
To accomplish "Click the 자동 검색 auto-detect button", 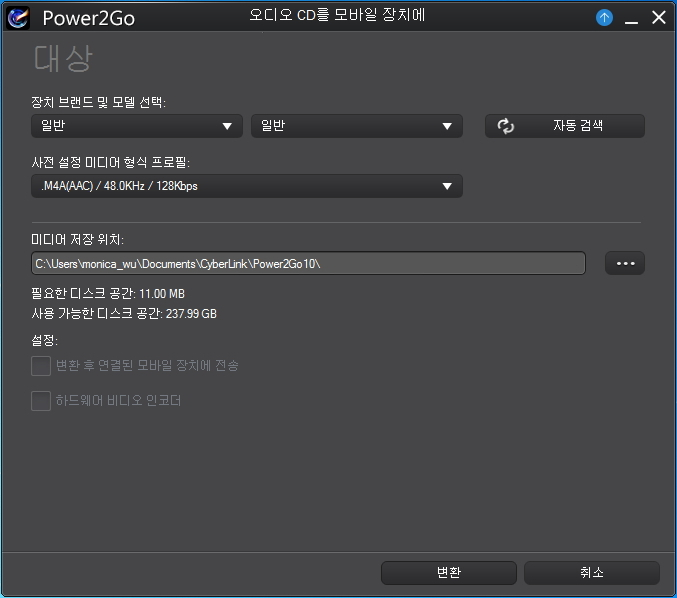I will pyautogui.click(x=565, y=126).
